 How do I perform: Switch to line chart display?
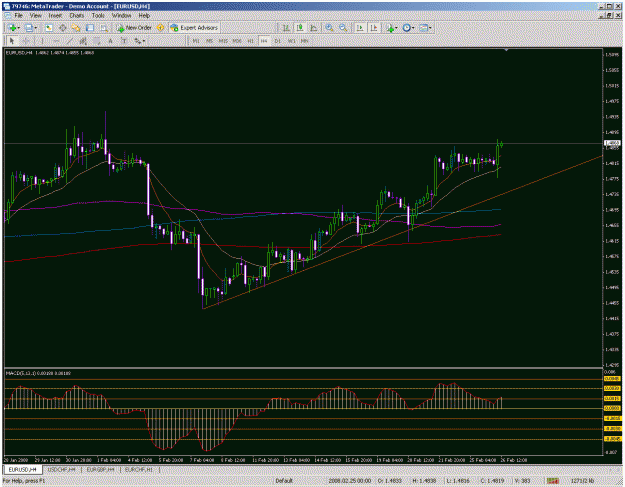coord(314,27)
